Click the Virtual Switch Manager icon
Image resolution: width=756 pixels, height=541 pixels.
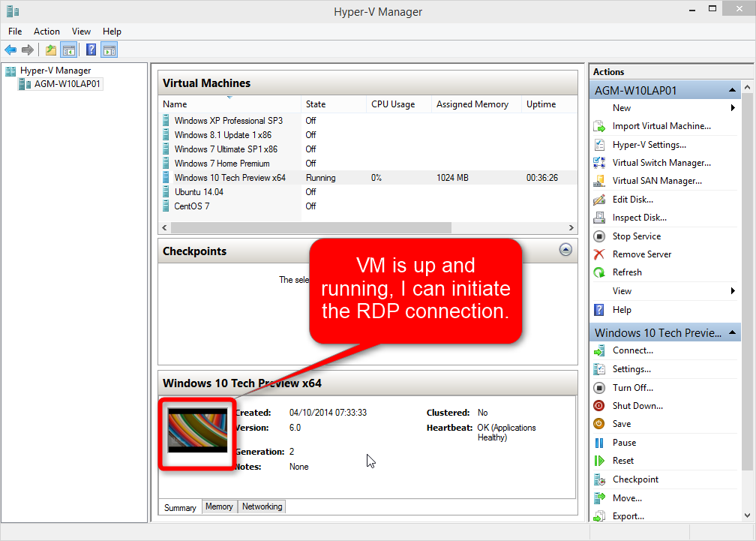599,163
